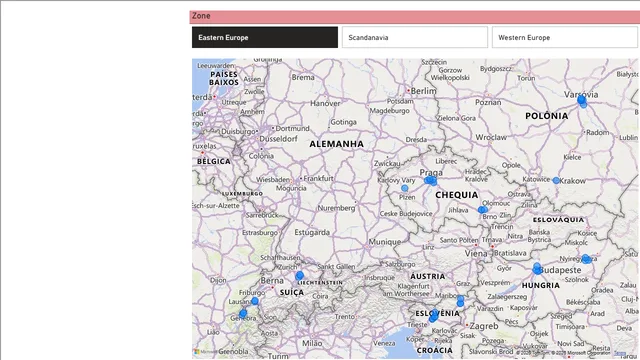Click the bubble cluster under Praga
640x360 pixels.
[431, 181]
